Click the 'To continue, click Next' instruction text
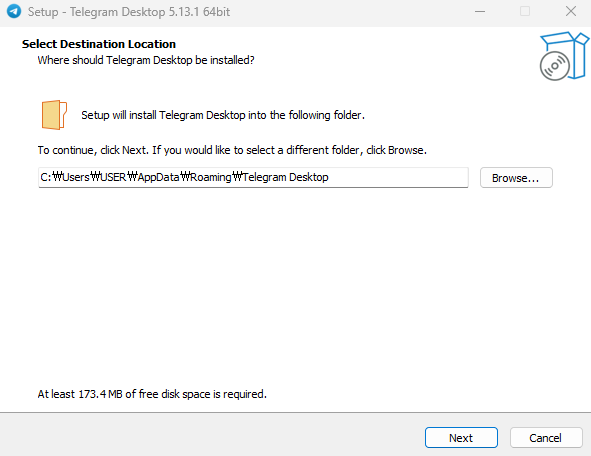This screenshot has height=456, width=591. (232, 150)
